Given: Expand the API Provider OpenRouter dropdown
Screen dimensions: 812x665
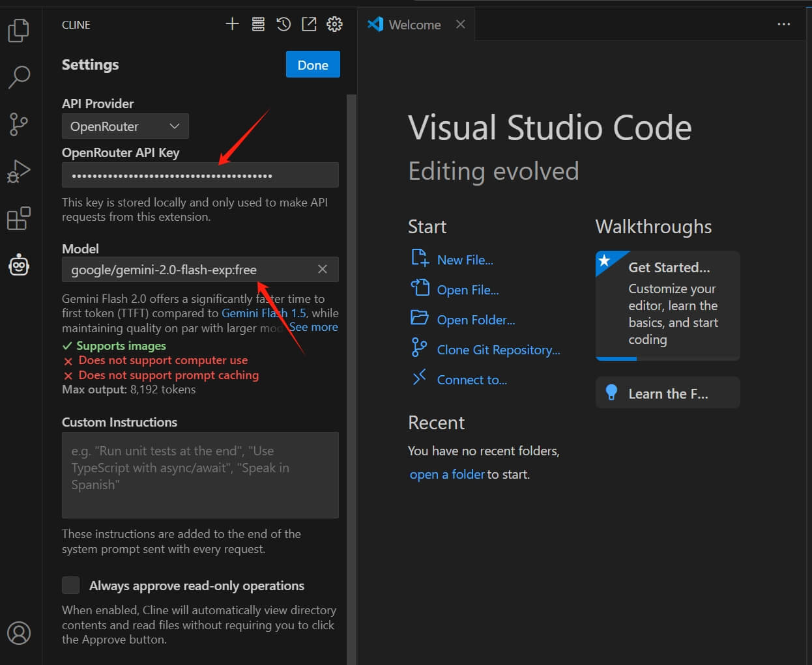Looking at the screenshot, I should coord(125,126).
